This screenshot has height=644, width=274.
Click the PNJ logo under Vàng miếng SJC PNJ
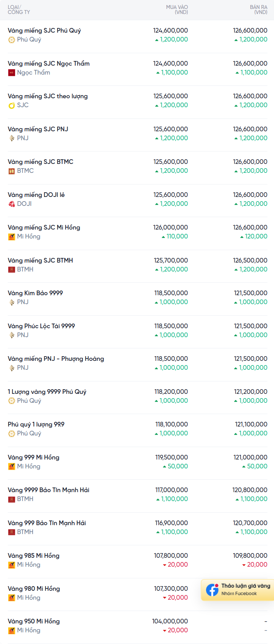coord(12,138)
